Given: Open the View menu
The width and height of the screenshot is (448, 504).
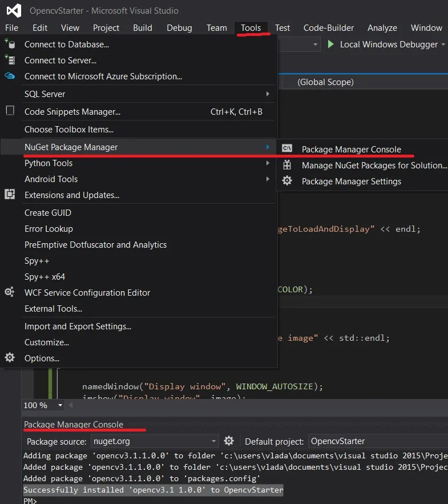Looking at the screenshot, I should (70, 28).
